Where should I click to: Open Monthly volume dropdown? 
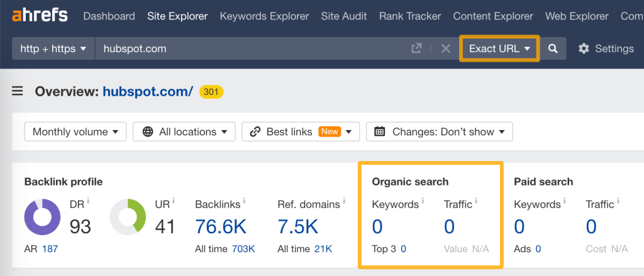[75, 132]
